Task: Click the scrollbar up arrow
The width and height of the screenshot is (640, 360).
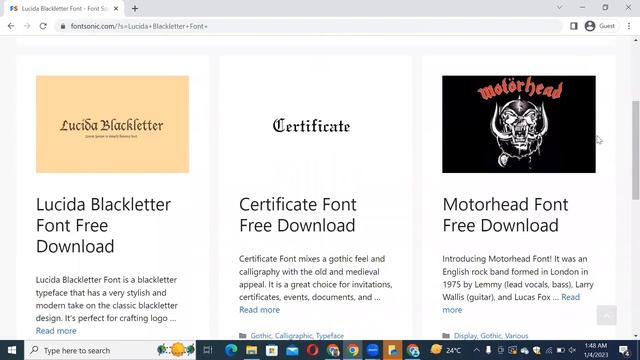Action: [636, 40]
